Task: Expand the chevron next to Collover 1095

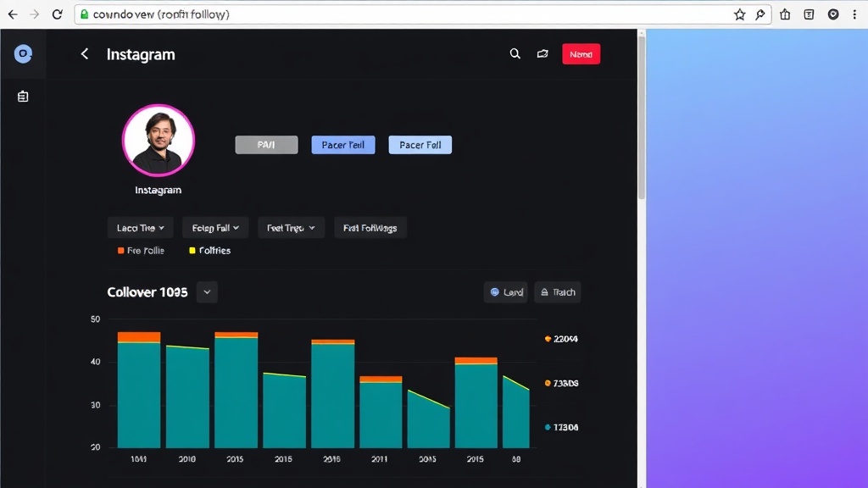Action: click(x=207, y=292)
